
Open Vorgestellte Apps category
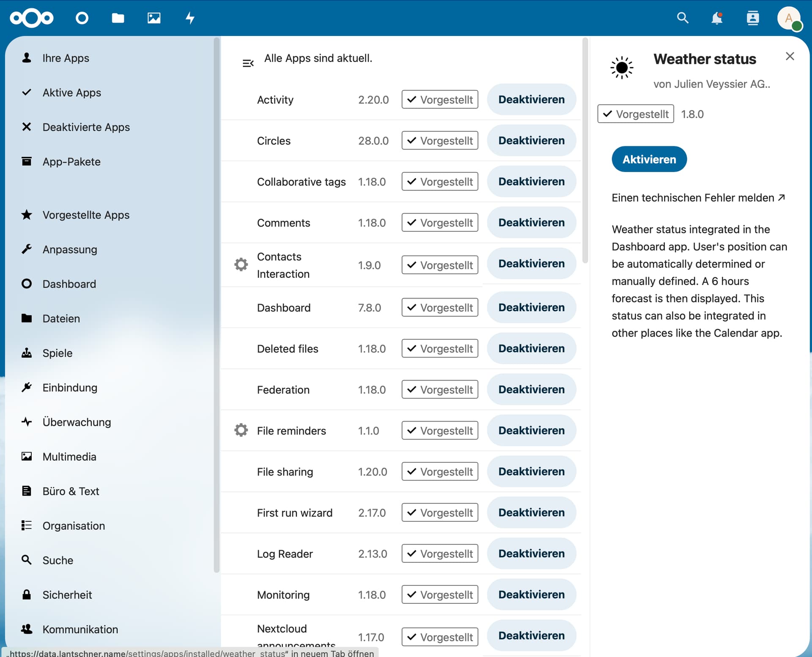click(x=110, y=215)
